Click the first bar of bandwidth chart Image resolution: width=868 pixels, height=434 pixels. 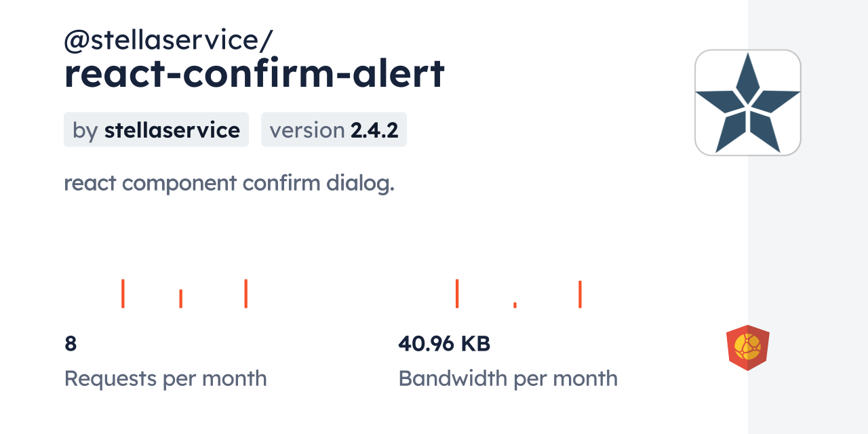[x=457, y=293]
